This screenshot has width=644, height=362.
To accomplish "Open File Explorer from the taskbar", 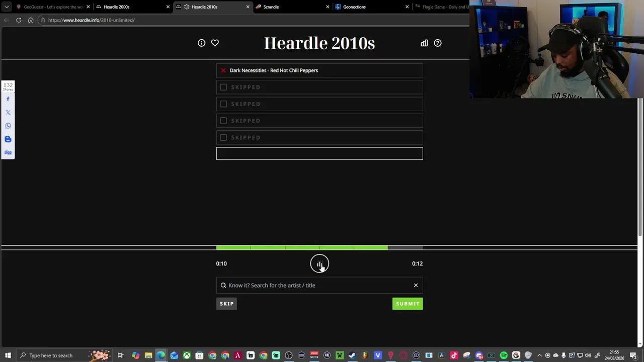I will 148,355.
